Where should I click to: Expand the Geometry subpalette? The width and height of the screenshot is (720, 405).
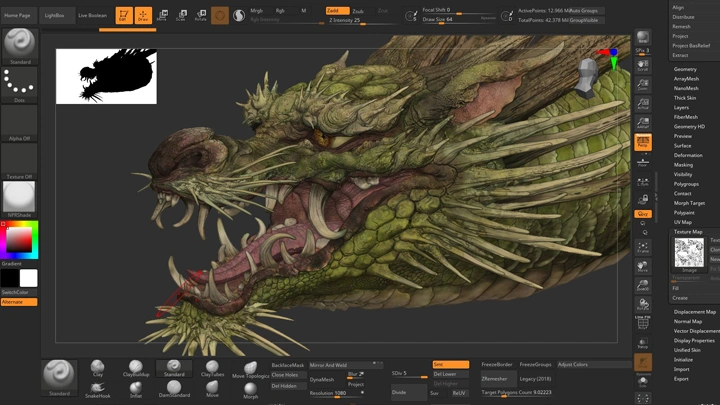pyautogui.click(x=685, y=69)
